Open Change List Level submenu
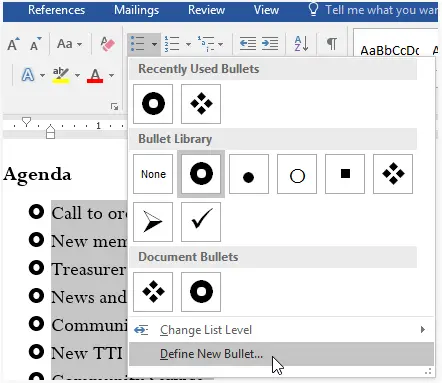The width and height of the screenshot is (442, 383). pos(281,330)
